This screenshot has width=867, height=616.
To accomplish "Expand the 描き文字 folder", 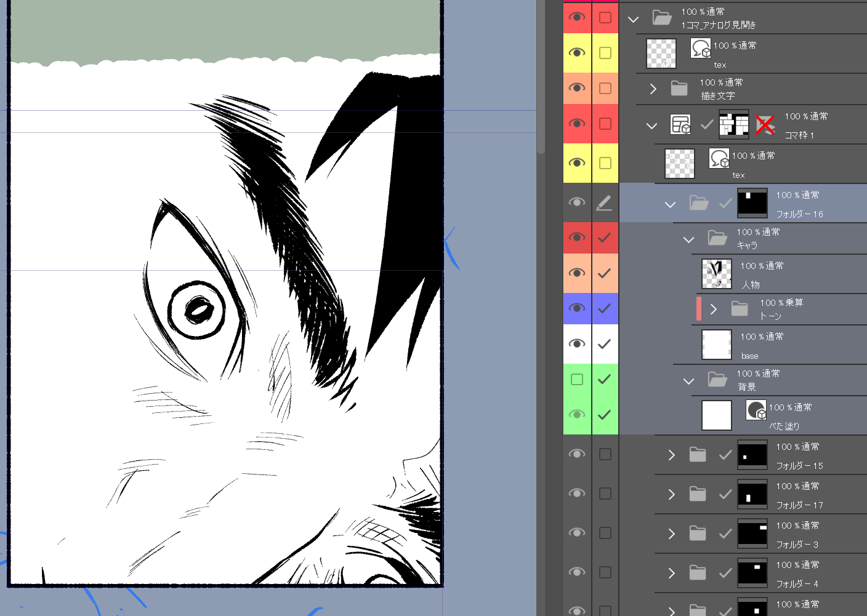I will pos(653,89).
